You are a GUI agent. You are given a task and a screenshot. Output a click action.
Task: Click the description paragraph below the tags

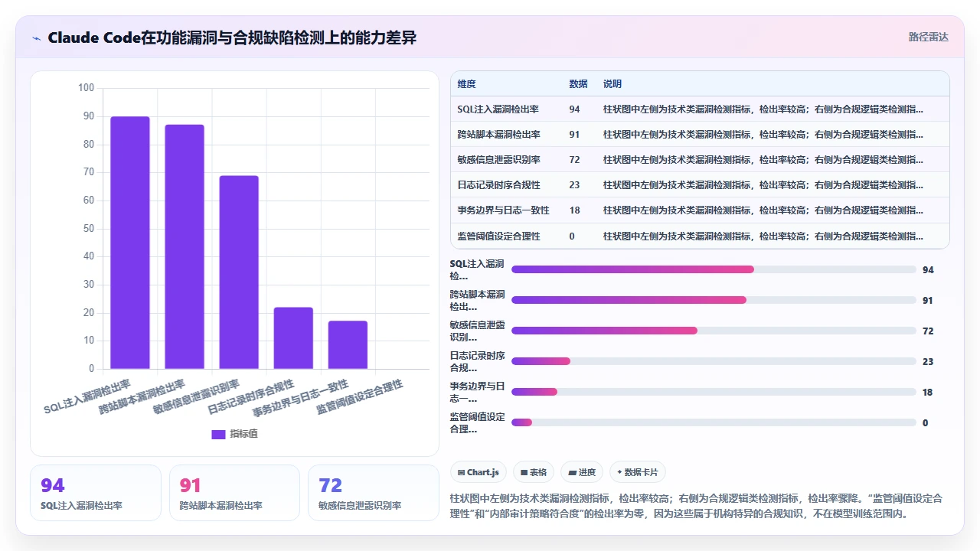[x=697, y=506]
